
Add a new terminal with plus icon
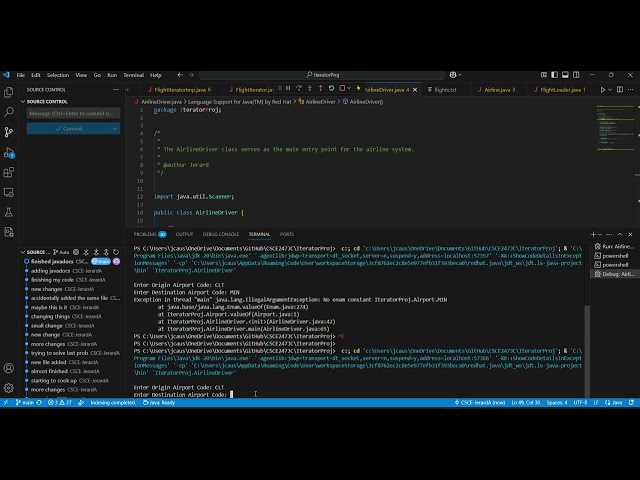click(x=593, y=234)
